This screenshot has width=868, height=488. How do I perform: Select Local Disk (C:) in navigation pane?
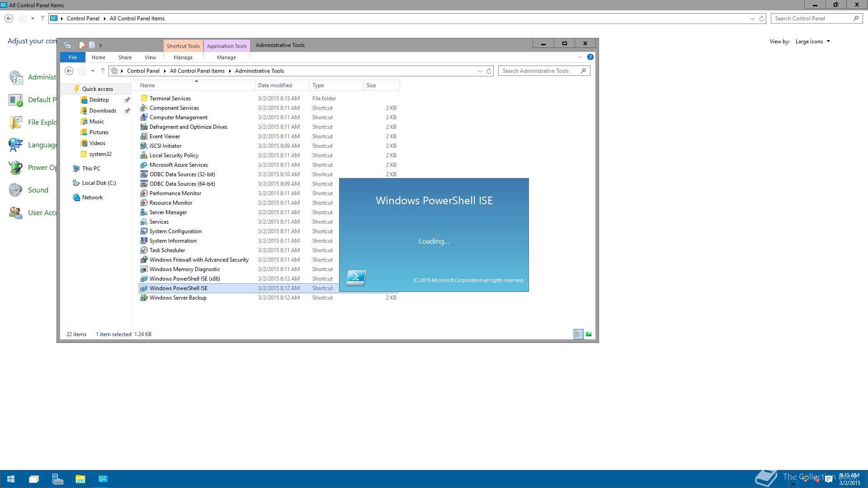pos(99,183)
